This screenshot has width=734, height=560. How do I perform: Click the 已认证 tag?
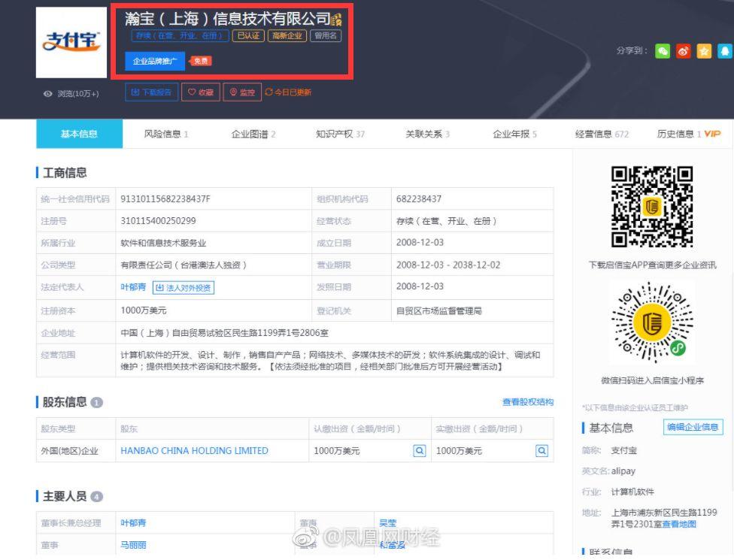tap(248, 35)
